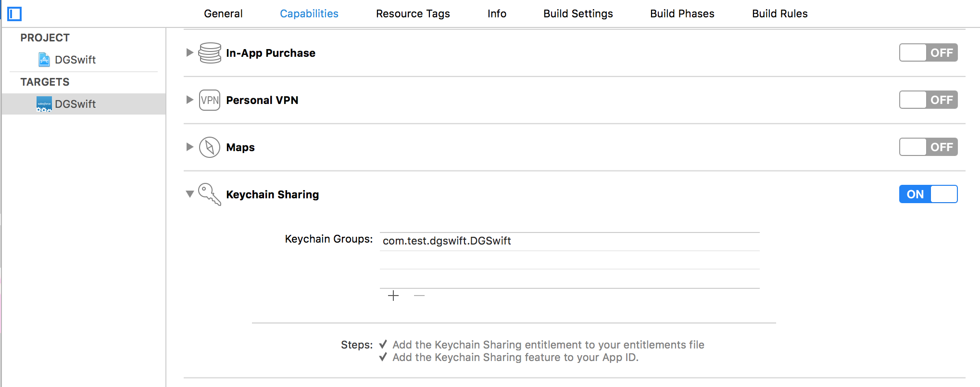
Task: Open the Build Phases tab
Action: coord(682,14)
